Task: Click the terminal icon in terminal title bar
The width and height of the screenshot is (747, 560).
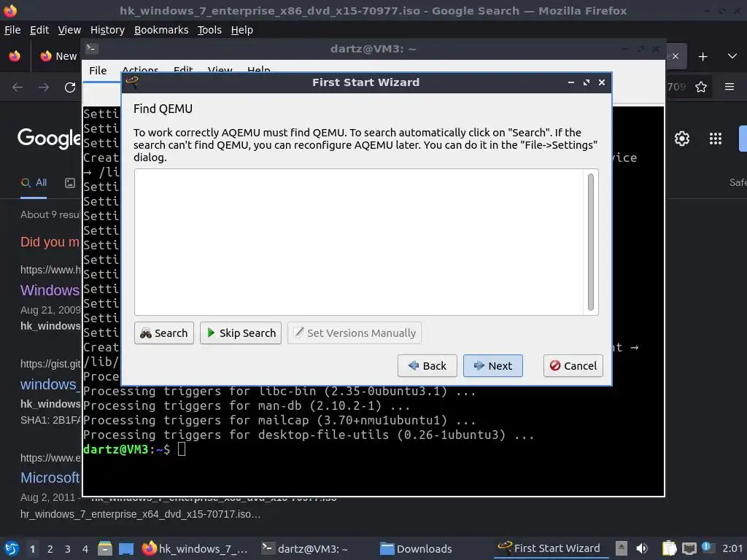Action: click(91, 49)
